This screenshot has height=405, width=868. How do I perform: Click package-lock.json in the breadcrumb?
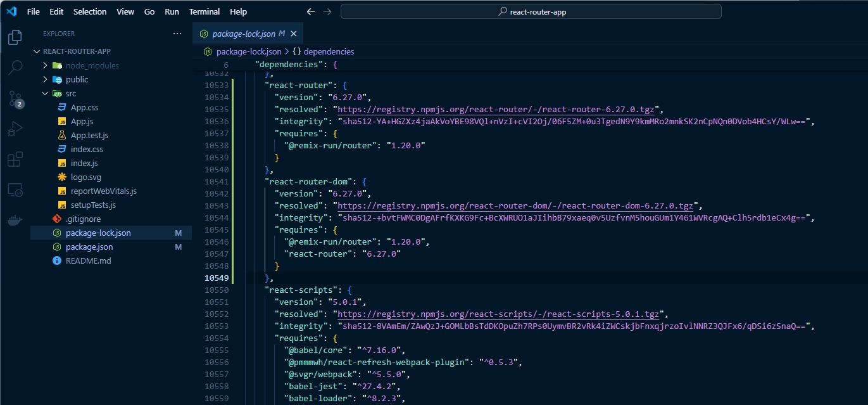pos(249,51)
